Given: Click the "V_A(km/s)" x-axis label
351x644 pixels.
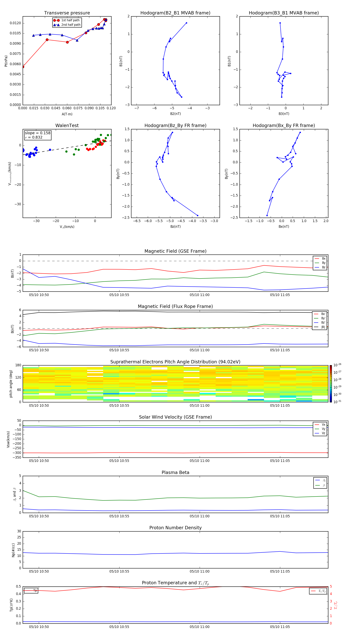Looking at the screenshot, I should (67, 227).
